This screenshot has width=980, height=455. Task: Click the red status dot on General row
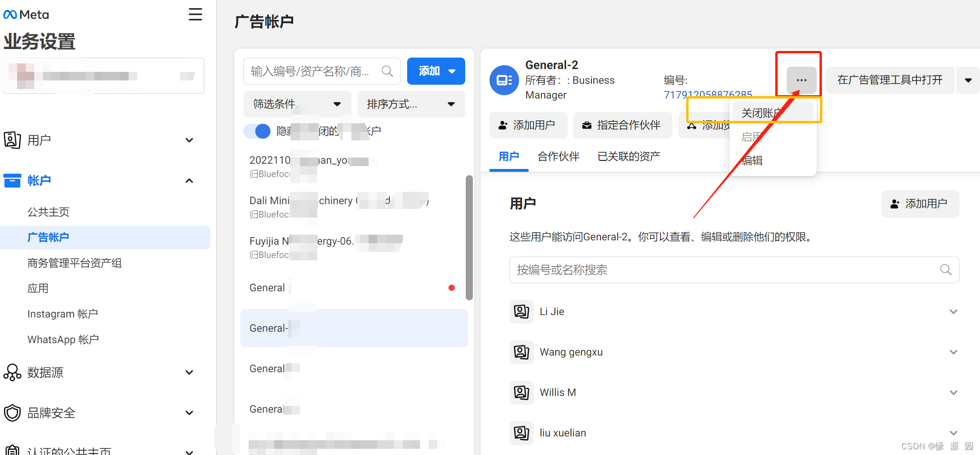[451, 288]
